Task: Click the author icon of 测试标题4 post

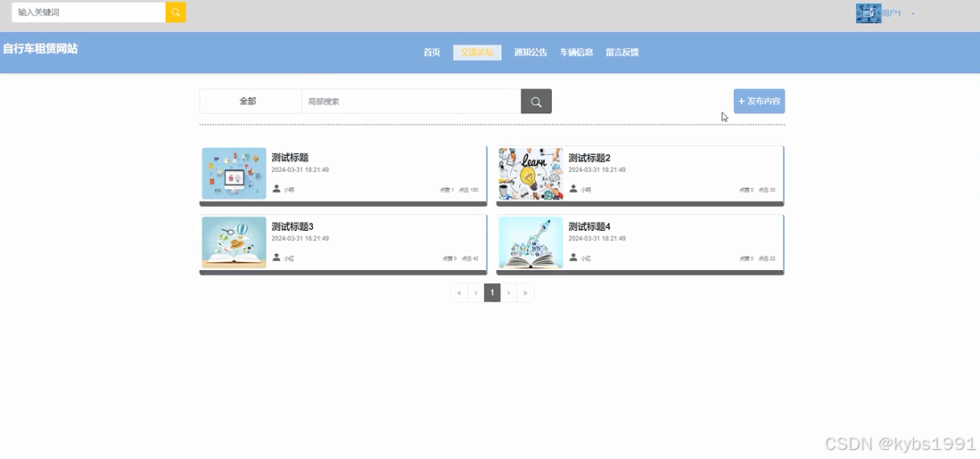Action: tap(573, 258)
